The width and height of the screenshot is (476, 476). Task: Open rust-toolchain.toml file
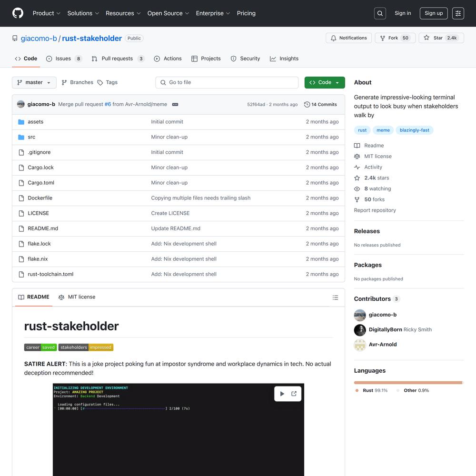pyautogui.click(x=50, y=274)
